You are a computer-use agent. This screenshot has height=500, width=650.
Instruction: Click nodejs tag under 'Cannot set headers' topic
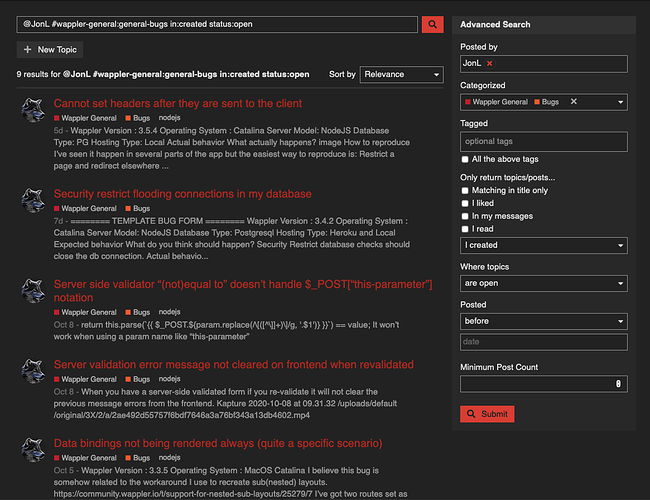click(x=170, y=118)
